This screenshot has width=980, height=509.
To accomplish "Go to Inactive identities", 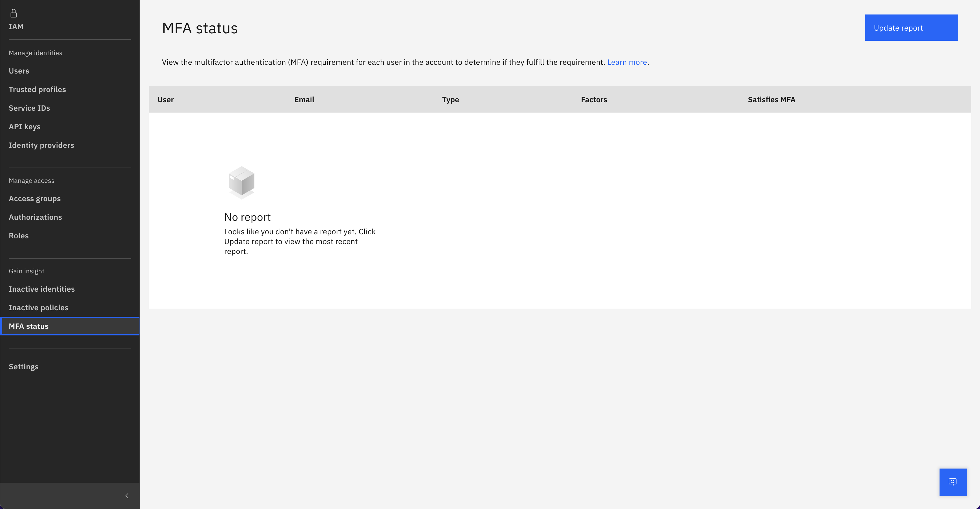I will tap(42, 289).
